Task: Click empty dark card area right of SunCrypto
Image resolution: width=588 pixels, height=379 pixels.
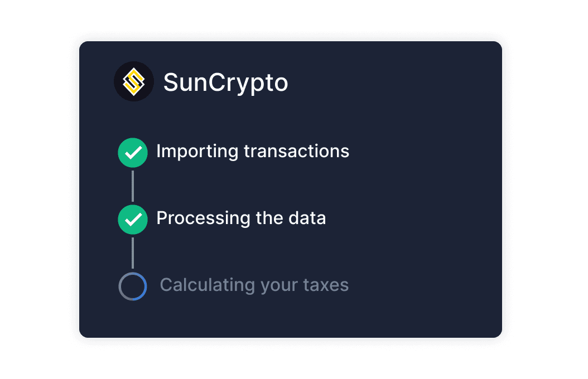Action: (402, 82)
